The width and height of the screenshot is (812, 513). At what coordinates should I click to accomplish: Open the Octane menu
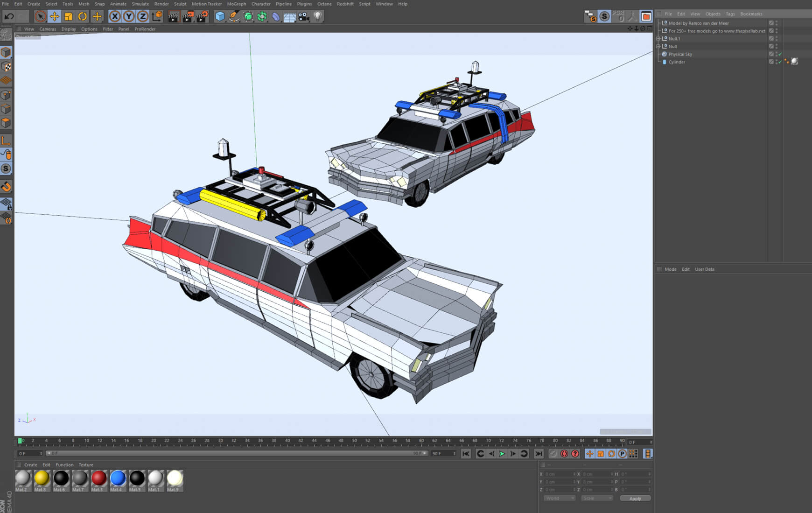pyautogui.click(x=324, y=4)
